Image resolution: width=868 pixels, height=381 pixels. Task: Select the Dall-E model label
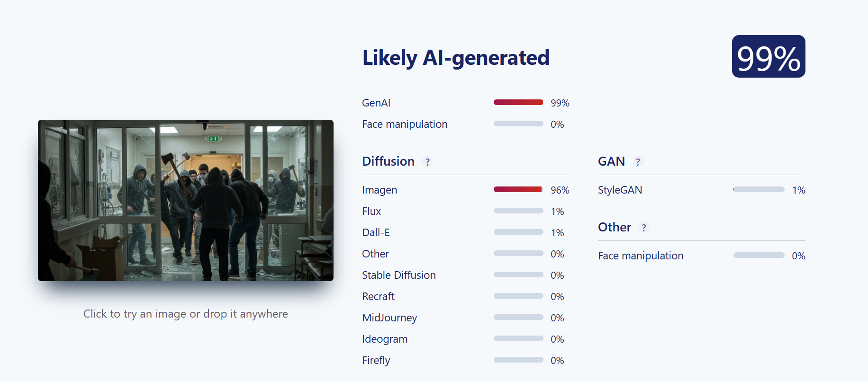[376, 232]
